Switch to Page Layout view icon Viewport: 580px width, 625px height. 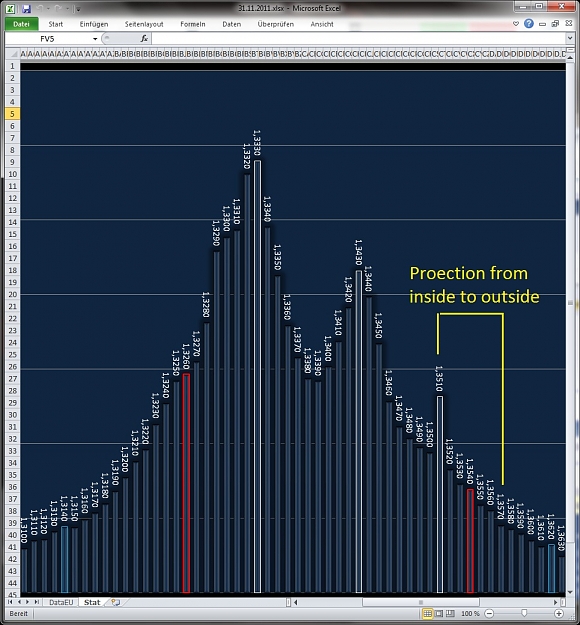439,613
